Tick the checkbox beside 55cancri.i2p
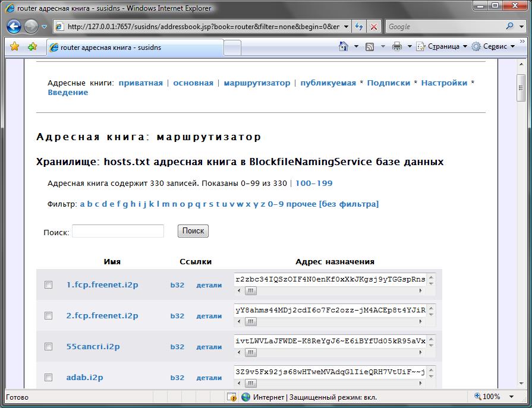The height and width of the screenshot is (408, 532). tap(49, 347)
